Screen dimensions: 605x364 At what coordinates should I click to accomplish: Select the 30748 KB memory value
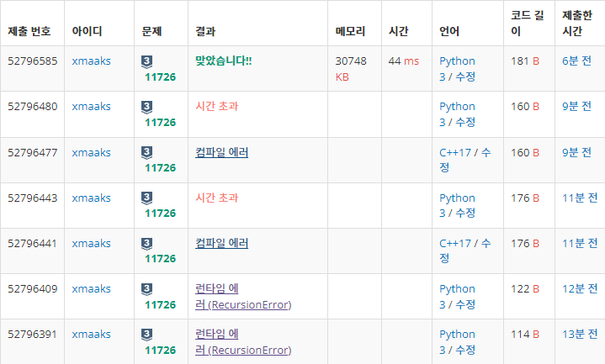pos(351,69)
